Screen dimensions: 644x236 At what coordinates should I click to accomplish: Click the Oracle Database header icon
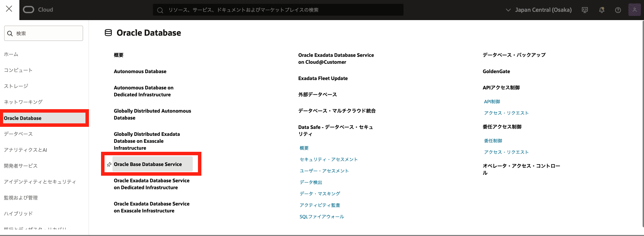coord(108,33)
